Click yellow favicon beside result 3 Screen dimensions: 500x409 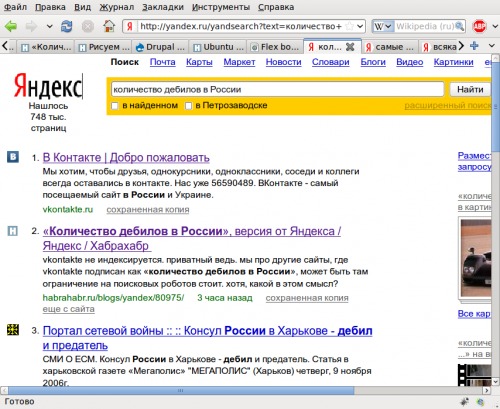(x=13, y=330)
